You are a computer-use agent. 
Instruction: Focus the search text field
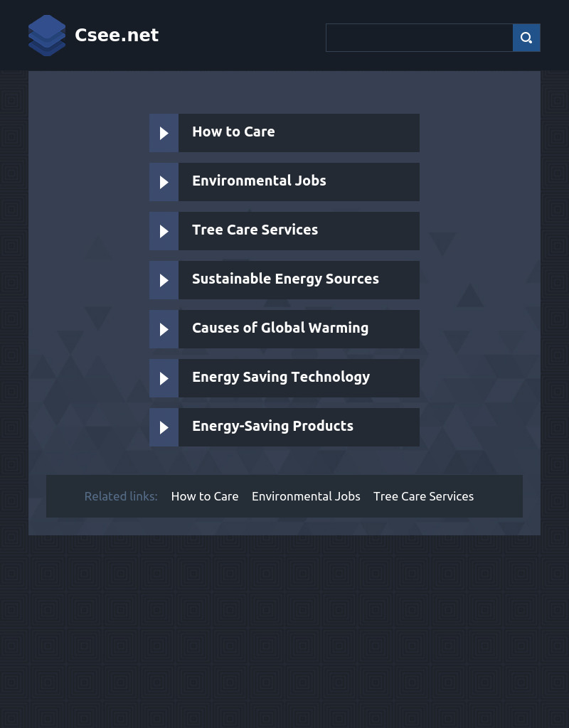420,38
